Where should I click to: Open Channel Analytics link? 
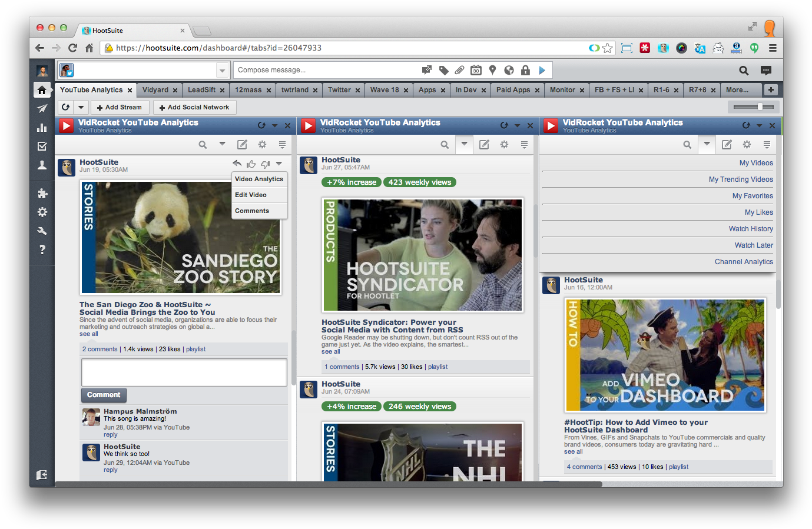[744, 262]
